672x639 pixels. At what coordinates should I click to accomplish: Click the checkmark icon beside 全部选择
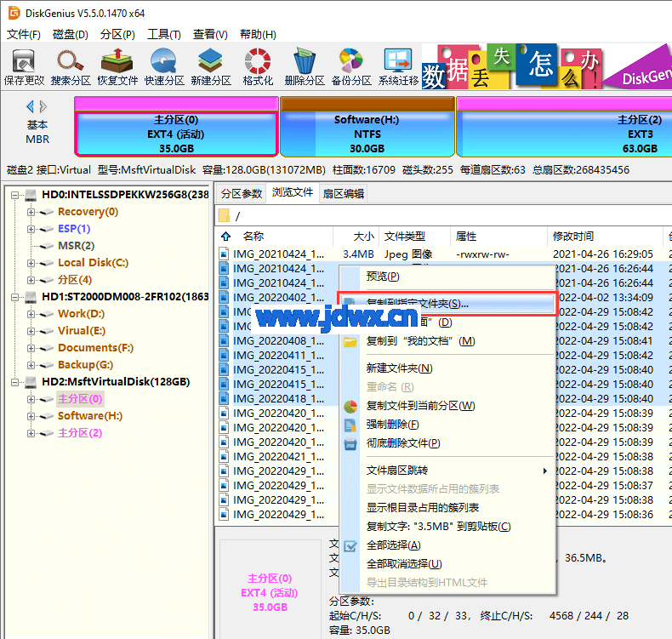[350, 546]
